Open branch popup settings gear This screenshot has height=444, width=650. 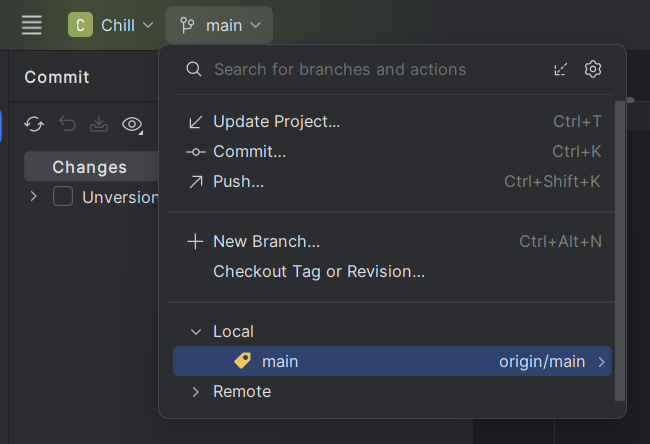[593, 69]
